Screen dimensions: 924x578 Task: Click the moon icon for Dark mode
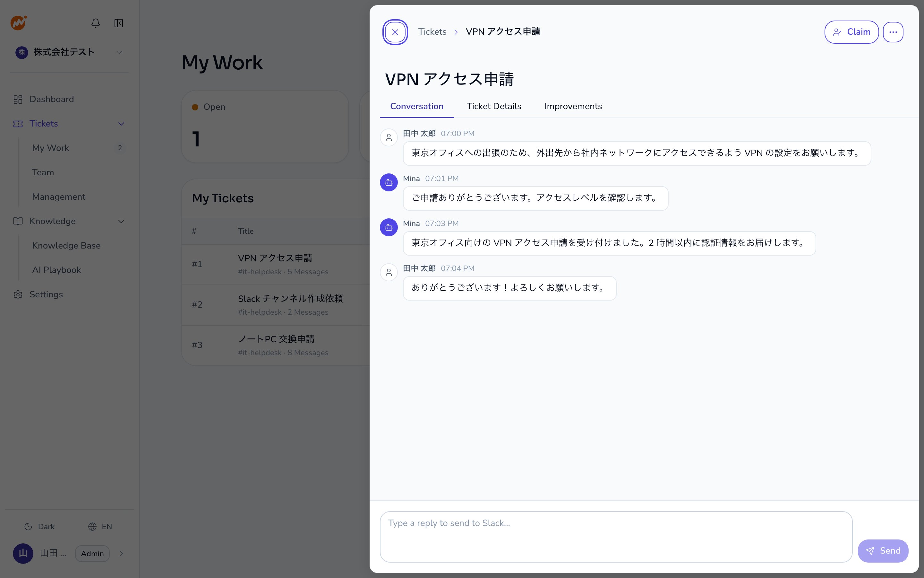pyautogui.click(x=28, y=527)
